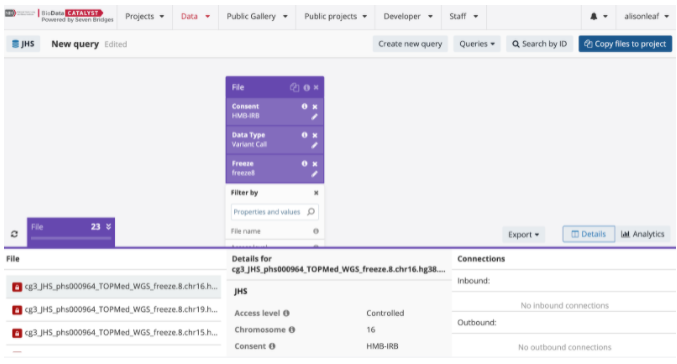Open the Data menu
This screenshot has height=364, width=677.
(195, 16)
